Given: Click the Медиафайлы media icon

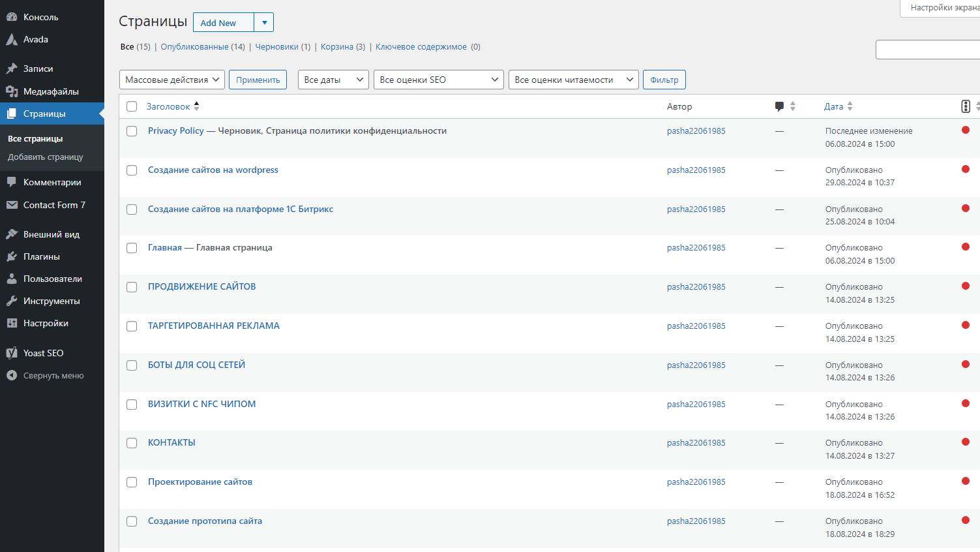Looking at the screenshot, I should click(x=12, y=91).
